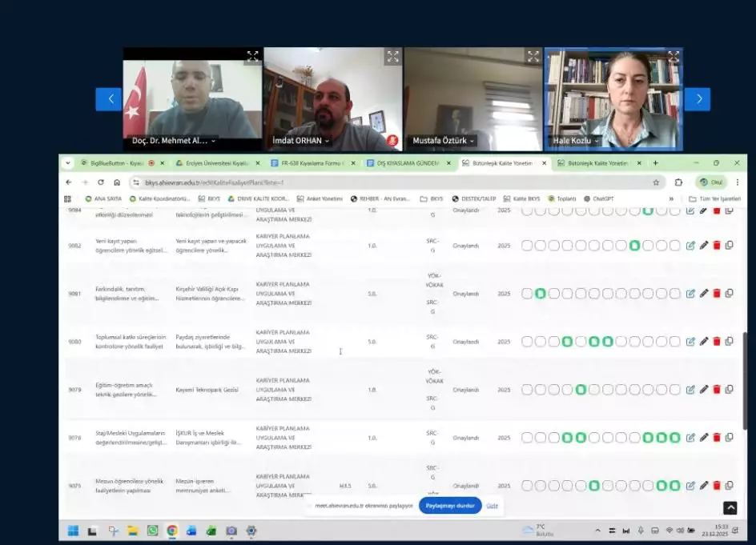Click the scroll-to-top arrow button
Viewport: 756px width, 545px height.
[730, 508]
